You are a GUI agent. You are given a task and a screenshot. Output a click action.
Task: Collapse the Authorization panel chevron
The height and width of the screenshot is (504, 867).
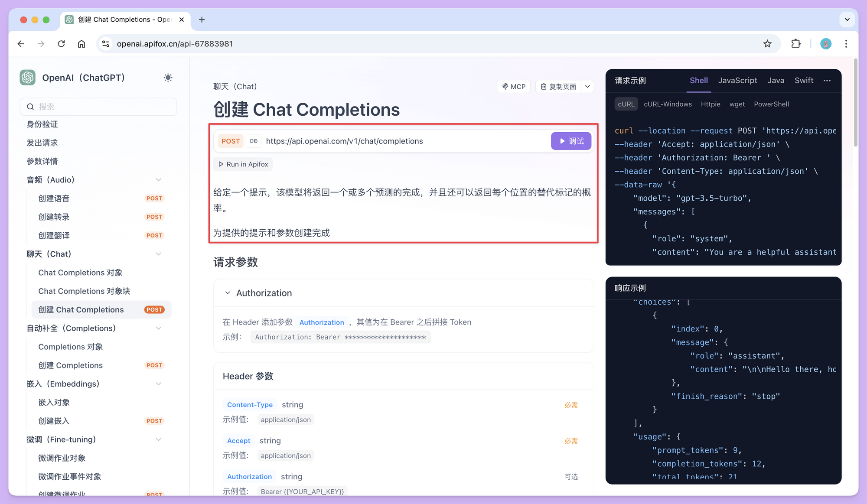pyautogui.click(x=228, y=293)
